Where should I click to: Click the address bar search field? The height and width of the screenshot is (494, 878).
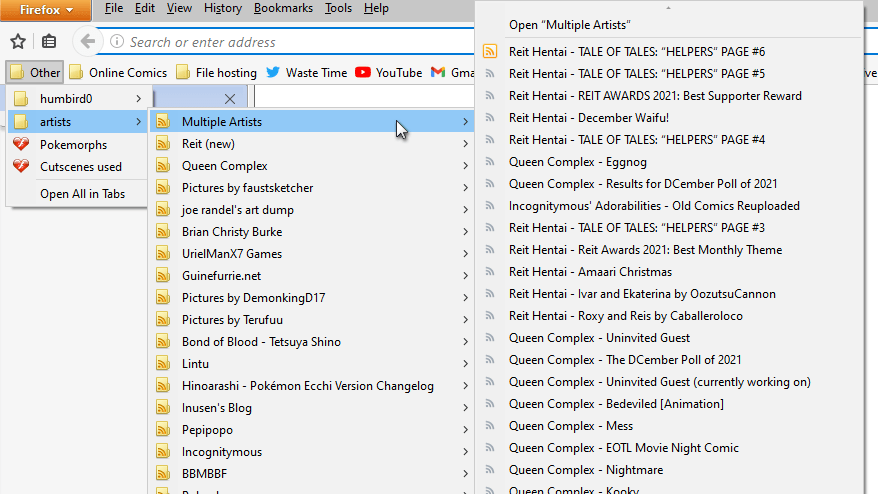point(290,42)
